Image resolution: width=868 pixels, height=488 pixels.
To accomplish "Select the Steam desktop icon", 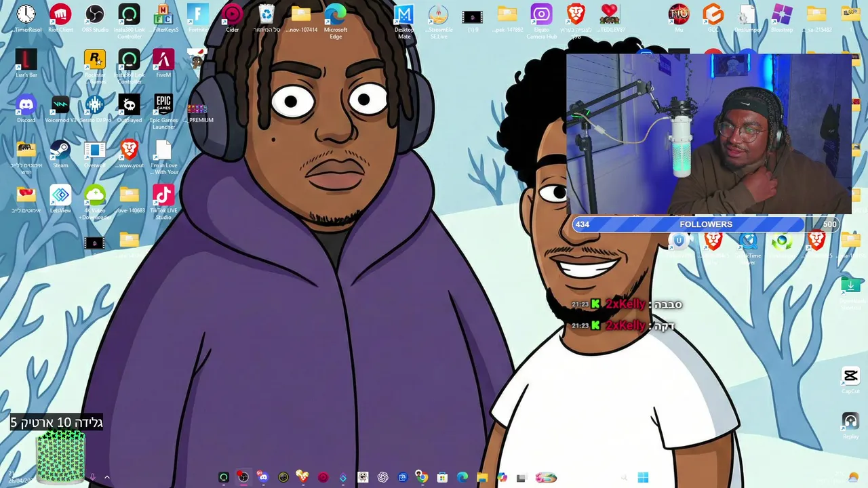I will coord(60,154).
